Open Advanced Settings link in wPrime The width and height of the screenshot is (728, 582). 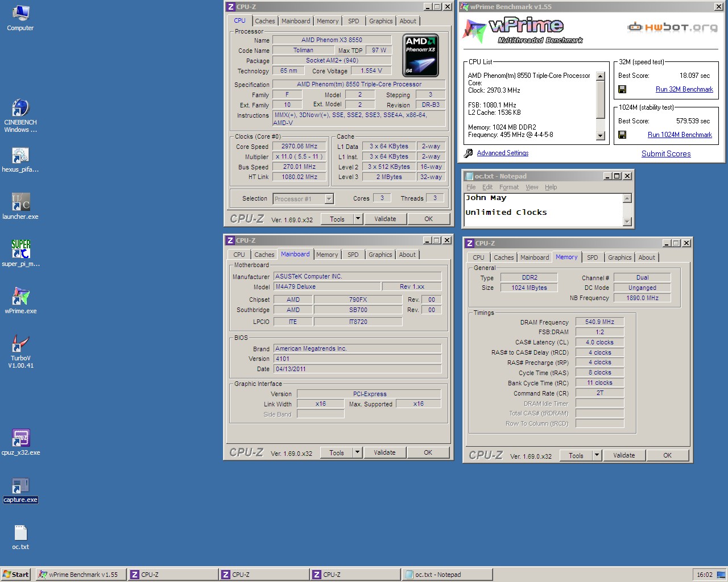click(503, 153)
